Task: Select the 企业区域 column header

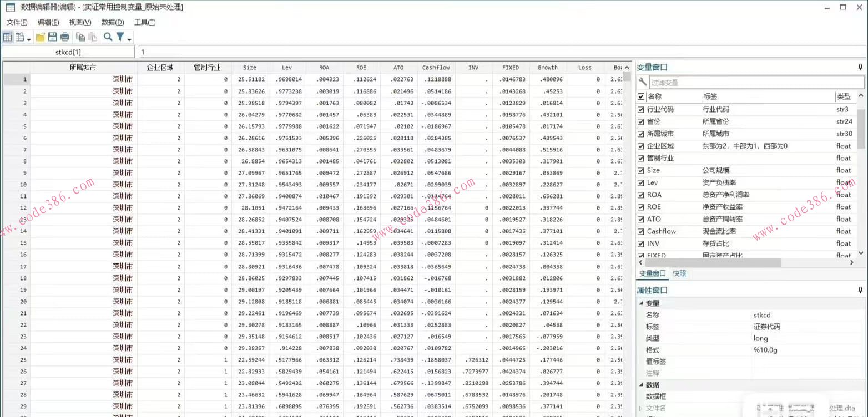Action: pos(160,68)
